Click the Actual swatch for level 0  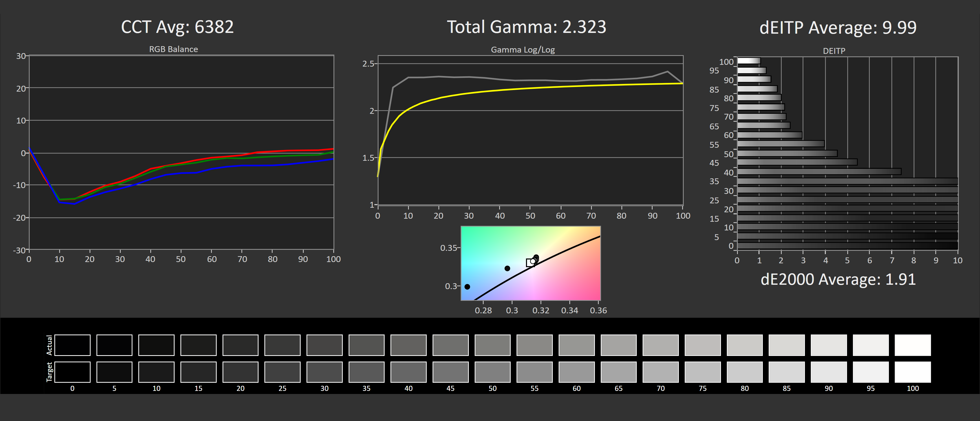click(x=72, y=345)
